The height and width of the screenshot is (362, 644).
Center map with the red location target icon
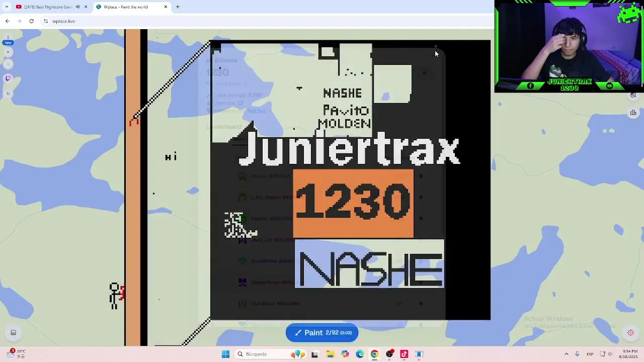coord(630,332)
